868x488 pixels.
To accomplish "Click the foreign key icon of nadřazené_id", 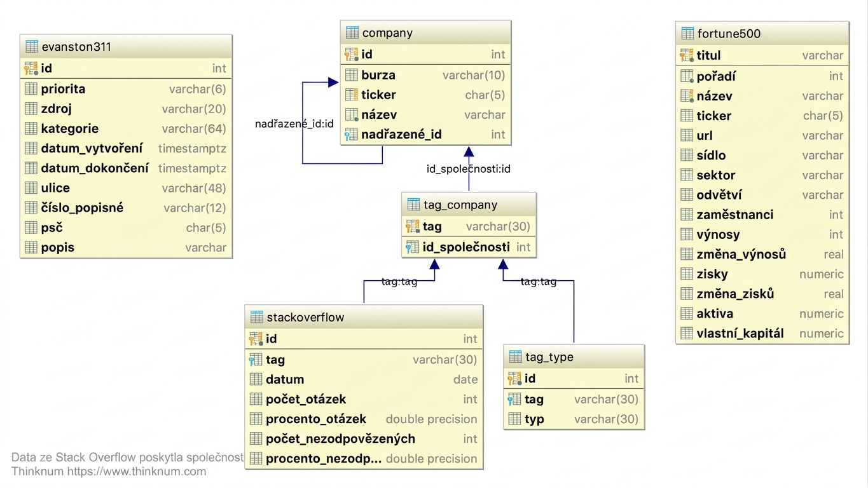I will coord(352,134).
